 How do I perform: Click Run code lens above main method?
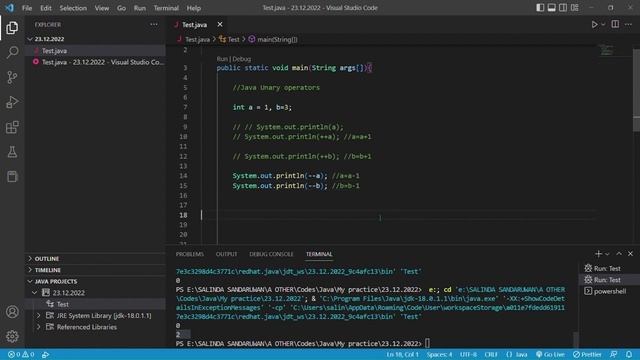(222, 59)
